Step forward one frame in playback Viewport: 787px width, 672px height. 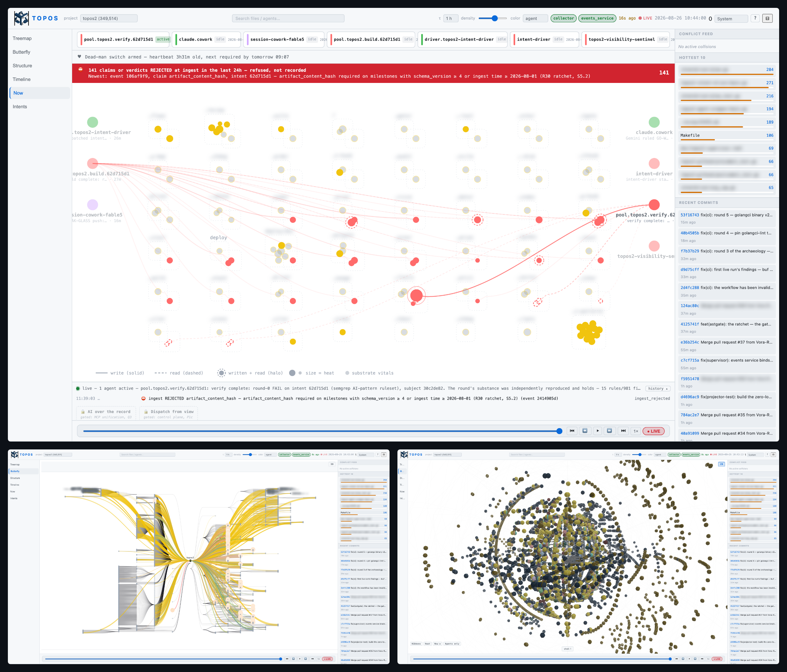610,431
